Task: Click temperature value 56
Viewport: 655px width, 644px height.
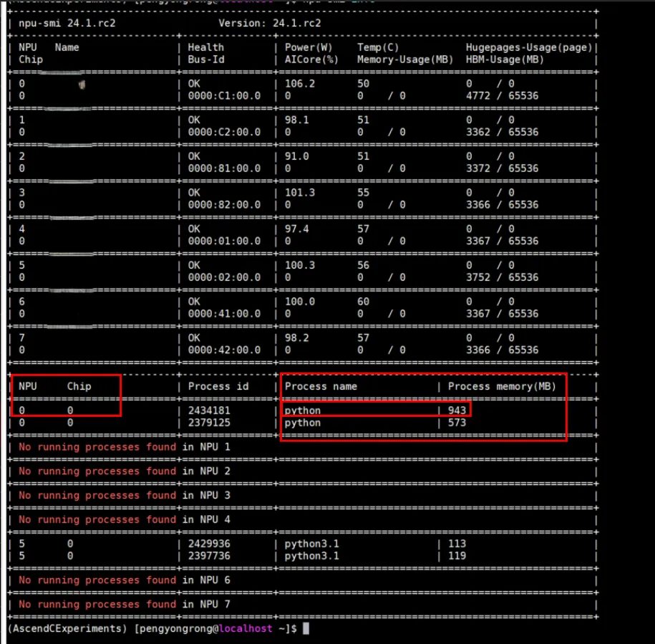Action: click(x=363, y=266)
